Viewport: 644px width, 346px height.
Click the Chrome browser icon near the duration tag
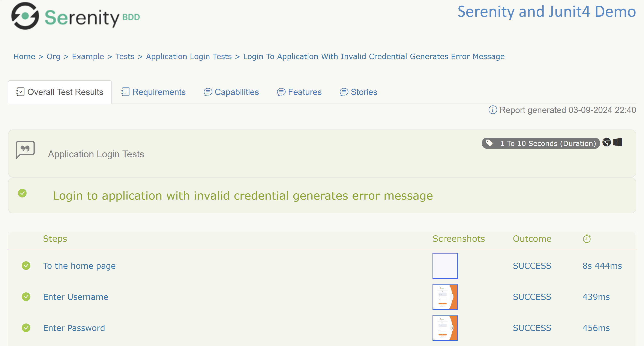607,143
